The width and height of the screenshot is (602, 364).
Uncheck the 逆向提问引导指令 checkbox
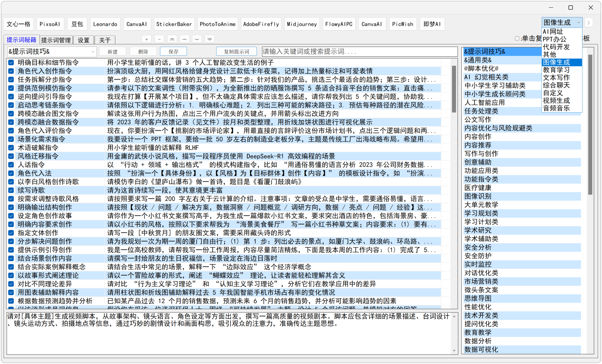click(11, 96)
